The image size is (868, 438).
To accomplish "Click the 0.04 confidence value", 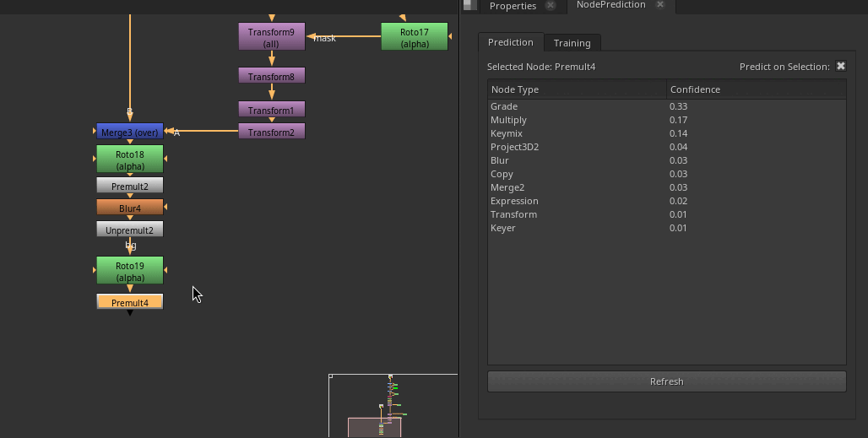I will click(x=678, y=147).
